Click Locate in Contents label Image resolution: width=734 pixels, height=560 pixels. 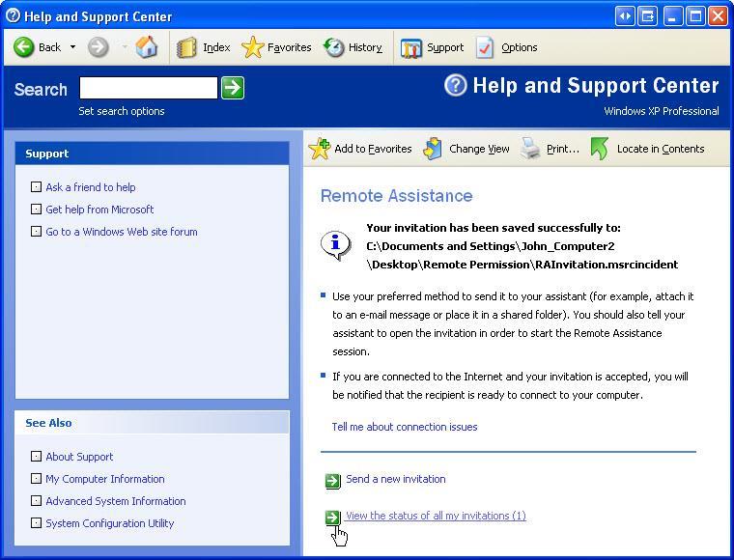coord(661,149)
